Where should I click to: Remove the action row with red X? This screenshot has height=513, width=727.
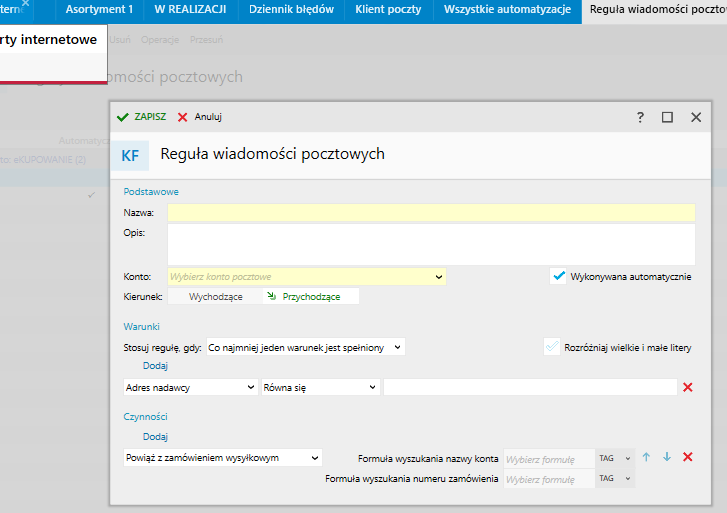click(x=687, y=457)
